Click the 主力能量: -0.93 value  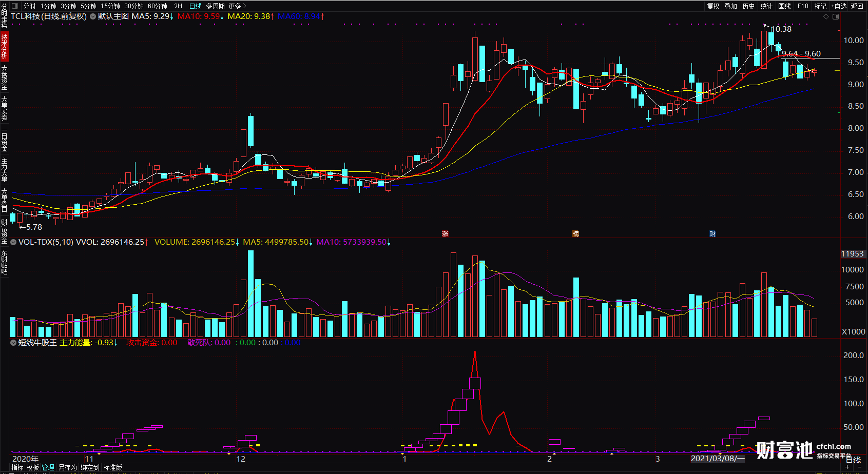(x=89, y=343)
